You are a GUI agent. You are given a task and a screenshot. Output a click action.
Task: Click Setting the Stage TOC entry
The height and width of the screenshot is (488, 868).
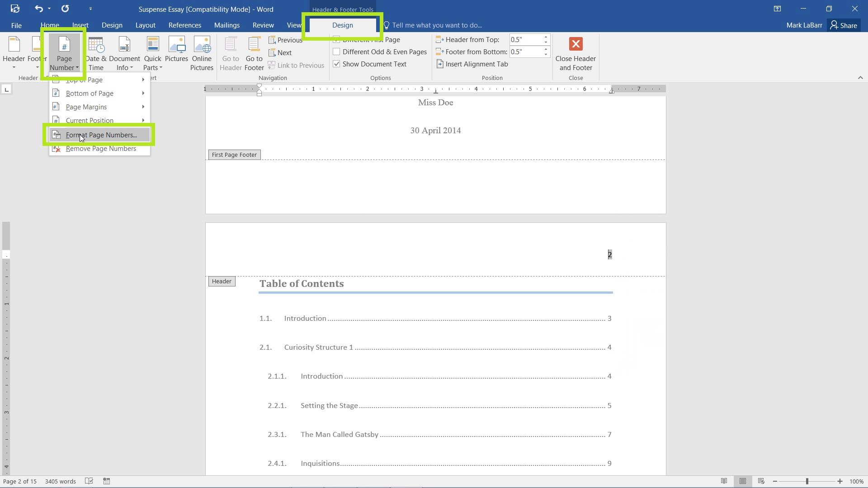tap(439, 406)
